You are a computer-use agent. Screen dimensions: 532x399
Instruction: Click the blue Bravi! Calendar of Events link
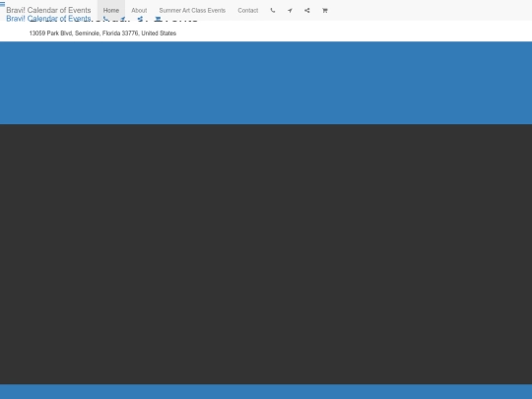[48, 19]
